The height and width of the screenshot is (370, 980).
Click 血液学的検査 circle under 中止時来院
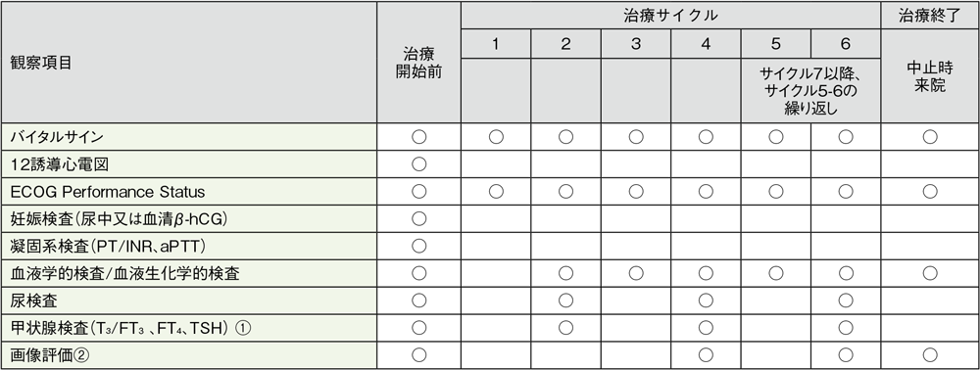click(930, 273)
